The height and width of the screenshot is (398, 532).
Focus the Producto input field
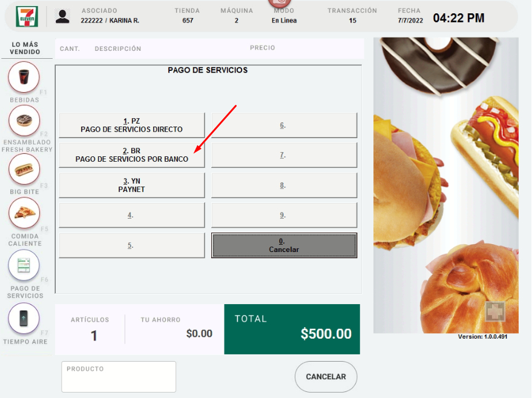119,377
